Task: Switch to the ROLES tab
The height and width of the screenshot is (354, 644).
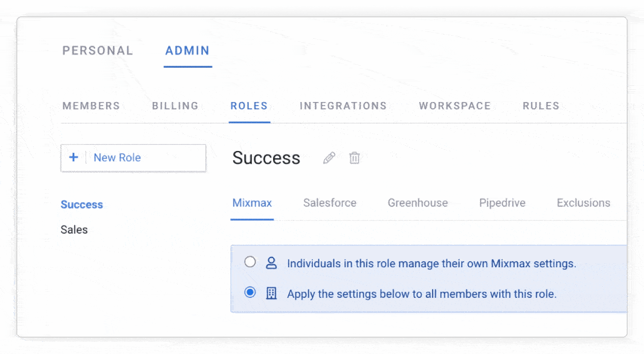Action: [x=249, y=106]
